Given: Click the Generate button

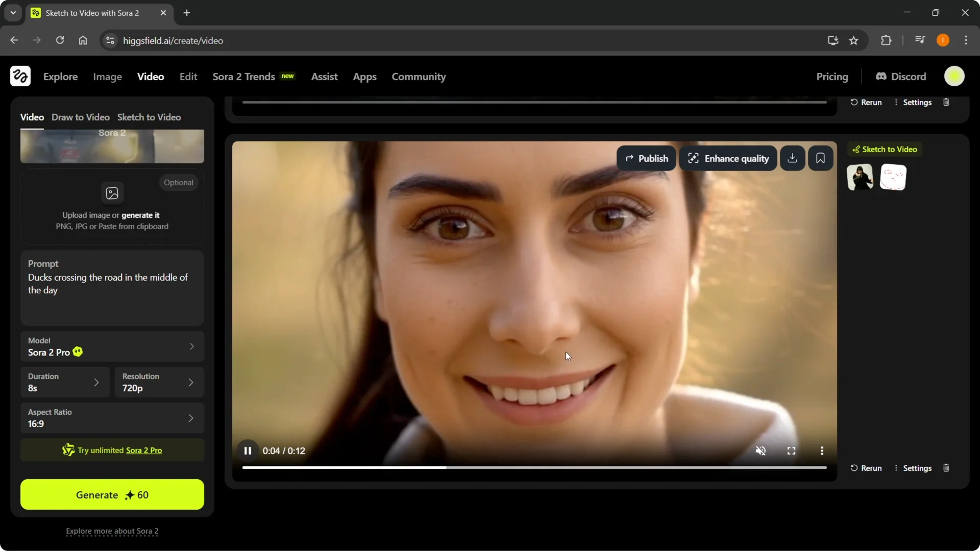Looking at the screenshot, I should pyautogui.click(x=112, y=494).
